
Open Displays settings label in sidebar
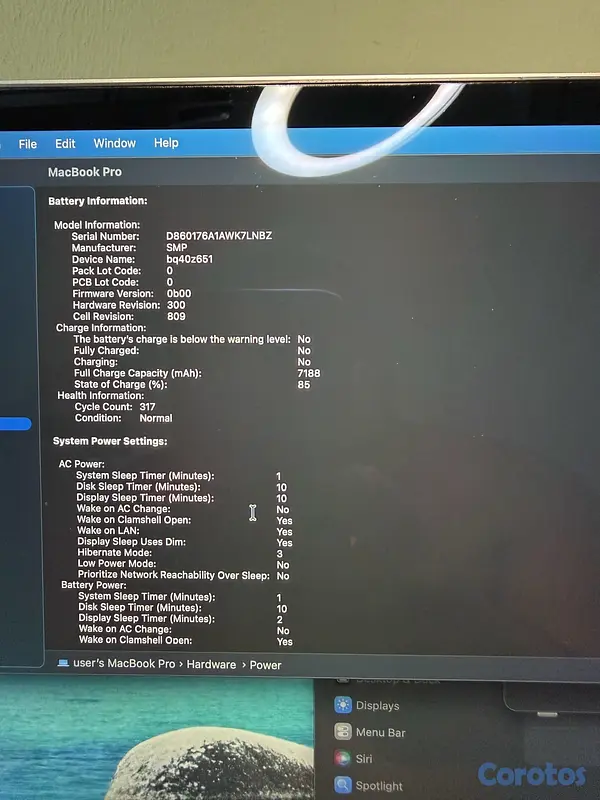378,706
